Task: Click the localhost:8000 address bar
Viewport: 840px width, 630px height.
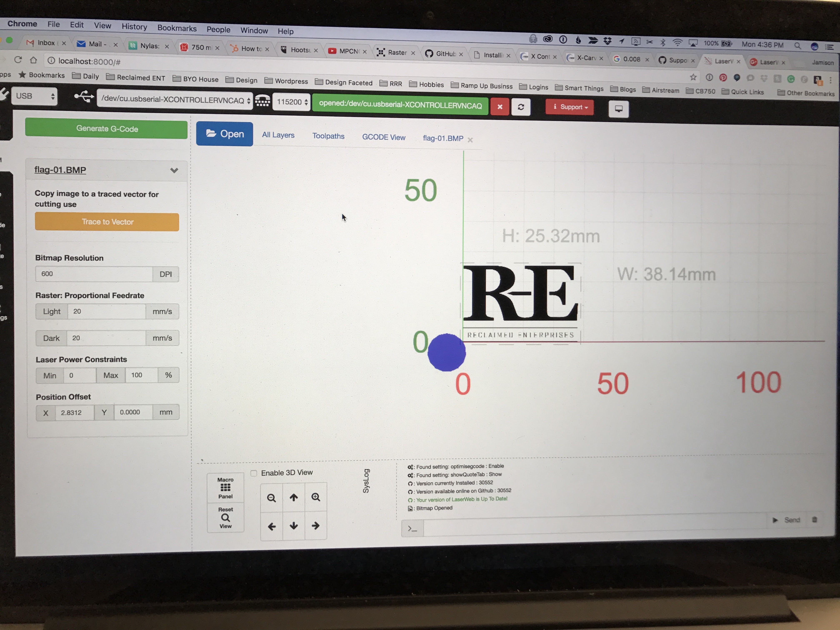Action: [x=90, y=61]
